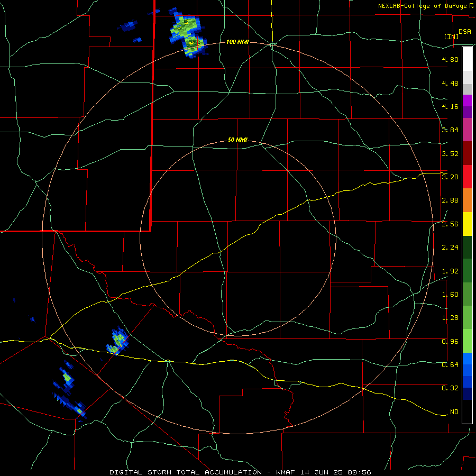476x476 pixels.
Task: Pick the dark red swatch beside 3.52
Action: pyautogui.click(x=467, y=153)
